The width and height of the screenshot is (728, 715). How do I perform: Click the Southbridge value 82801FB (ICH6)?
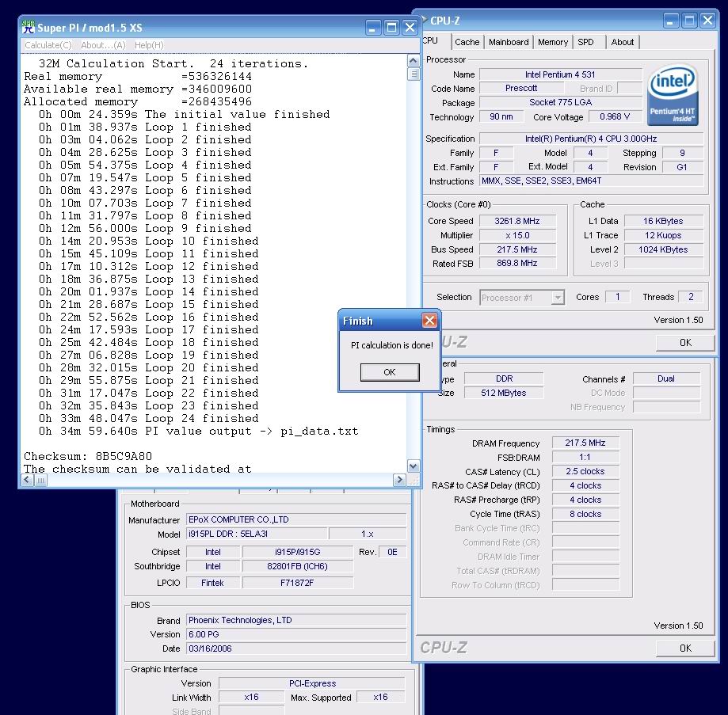coord(298,566)
